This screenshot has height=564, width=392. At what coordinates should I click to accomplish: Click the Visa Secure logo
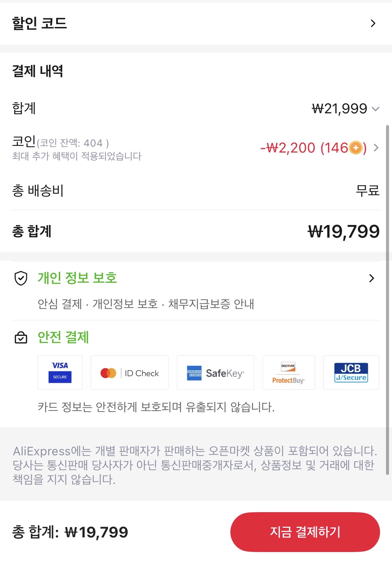[60, 373]
